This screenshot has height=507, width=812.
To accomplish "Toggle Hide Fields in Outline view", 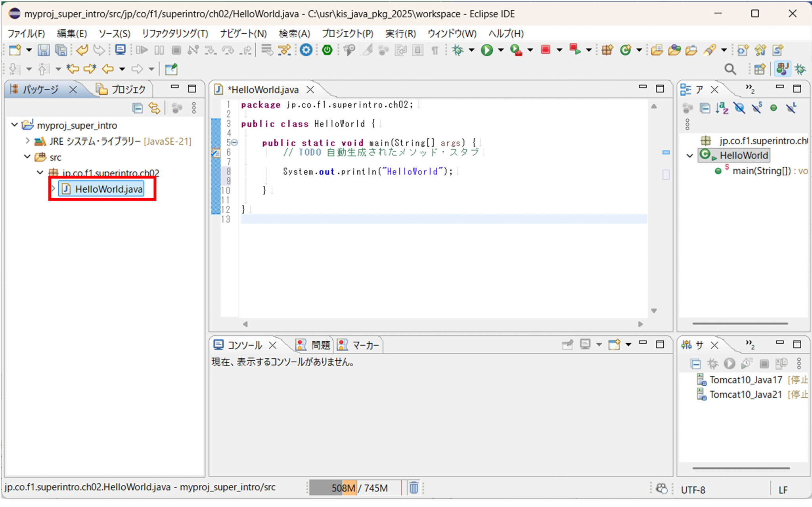I will pos(739,108).
